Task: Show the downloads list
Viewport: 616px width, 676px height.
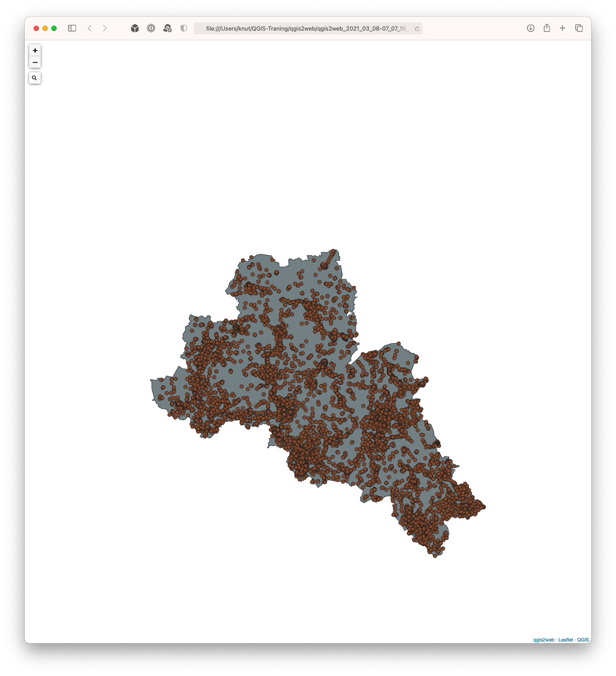Action: [531, 28]
